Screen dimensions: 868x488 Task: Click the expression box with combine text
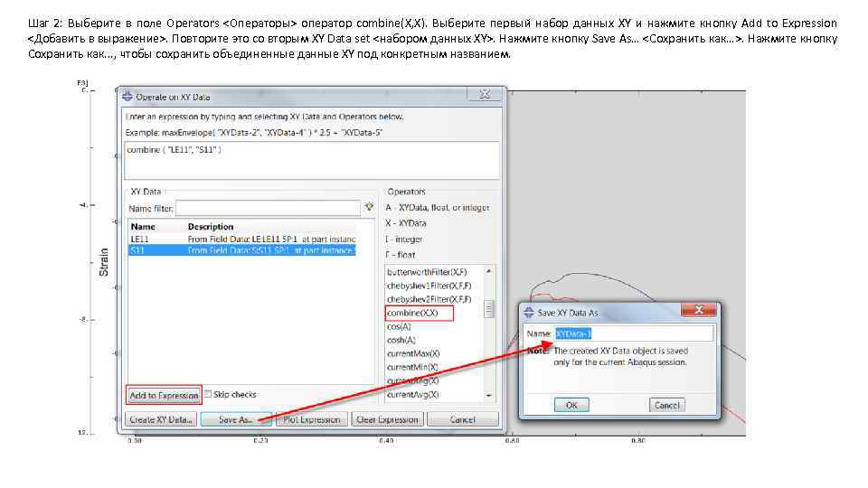(312, 160)
